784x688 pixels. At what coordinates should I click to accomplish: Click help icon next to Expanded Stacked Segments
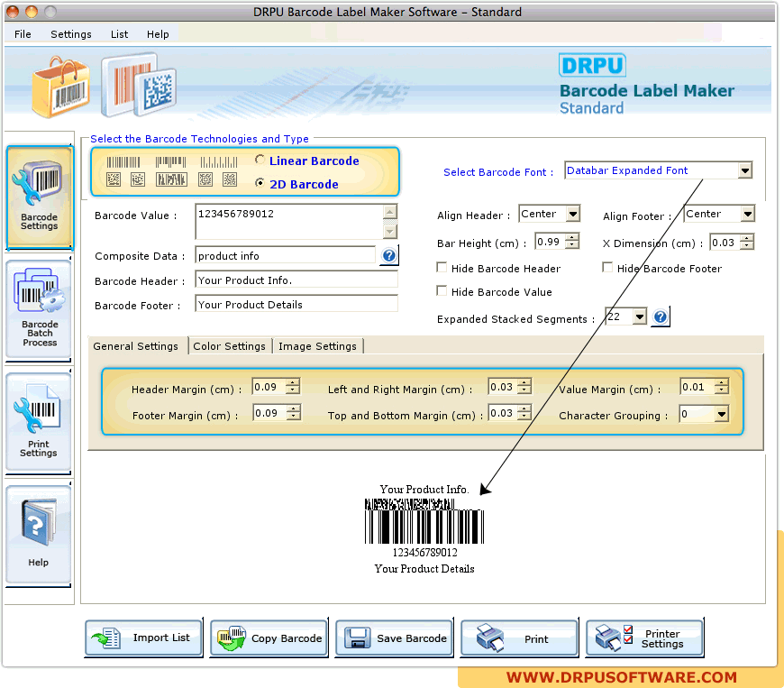(661, 317)
